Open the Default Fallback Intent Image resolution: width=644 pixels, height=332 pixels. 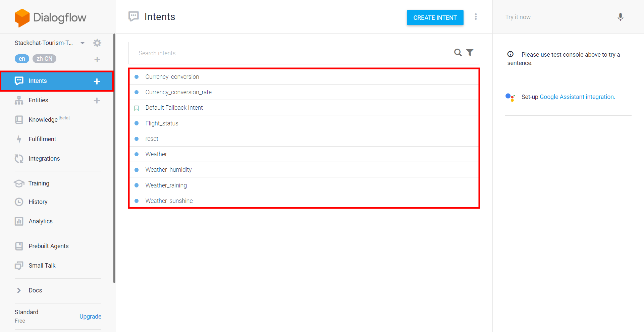coord(304,108)
